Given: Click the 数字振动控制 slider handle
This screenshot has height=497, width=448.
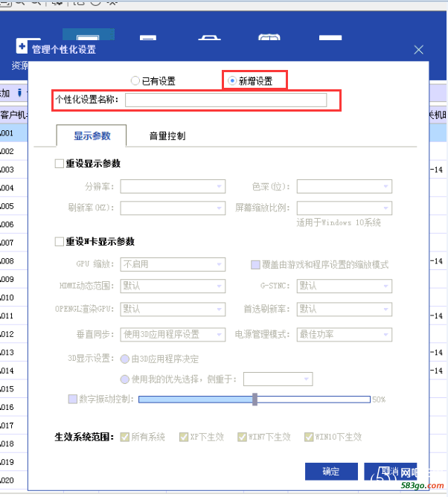Looking at the screenshot, I should [255, 400].
